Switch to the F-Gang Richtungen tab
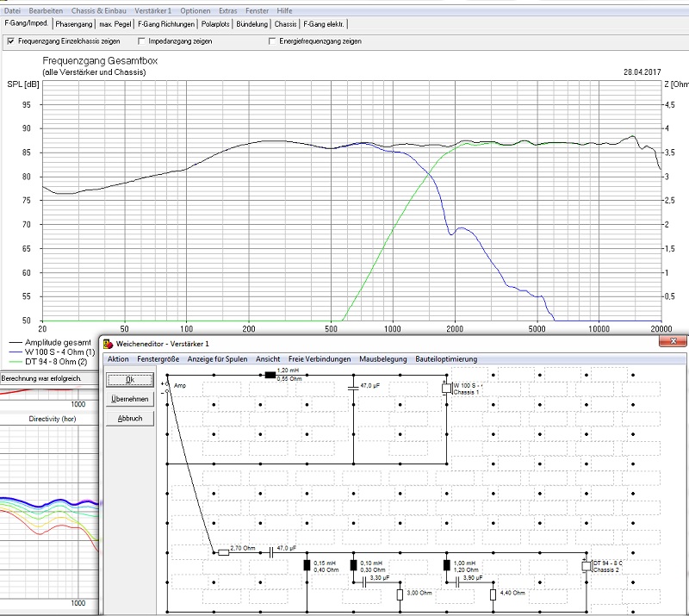 pyautogui.click(x=166, y=24)
